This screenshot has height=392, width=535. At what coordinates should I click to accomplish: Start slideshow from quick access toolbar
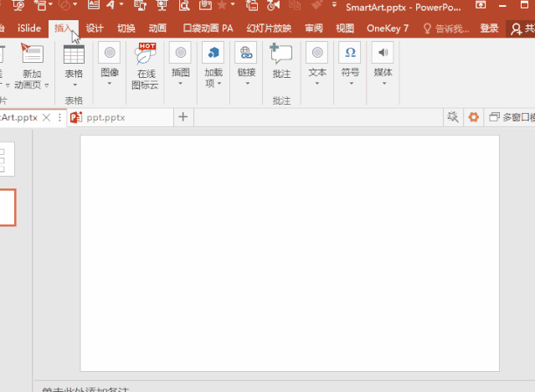point(18,5)
